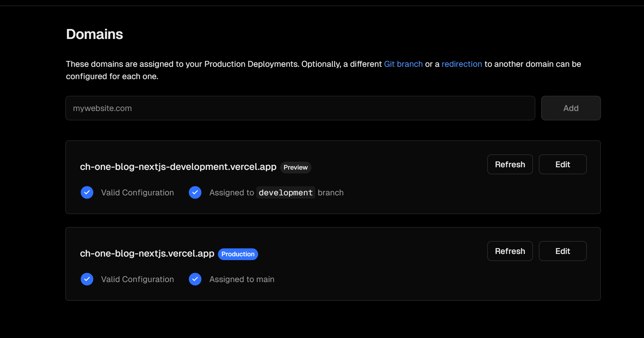Click the Preview badge on development domain
Viewport: 644px width, 338px height.
(296, 167)
